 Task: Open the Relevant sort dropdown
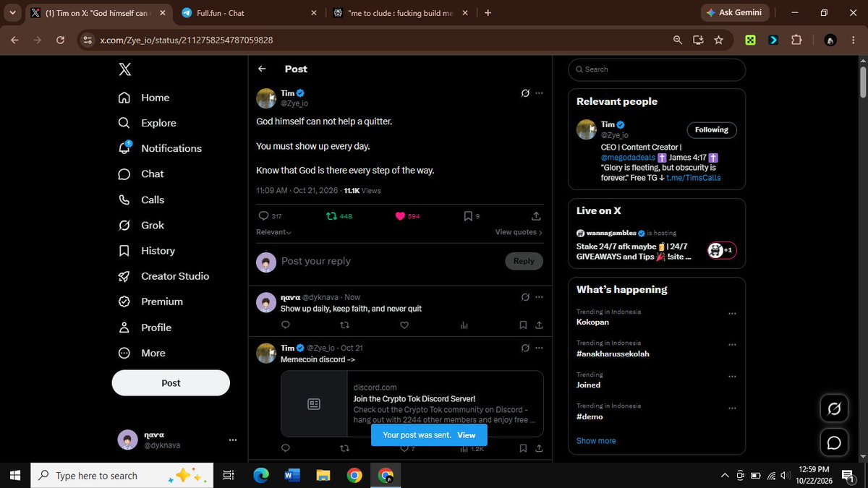point(274,232)
